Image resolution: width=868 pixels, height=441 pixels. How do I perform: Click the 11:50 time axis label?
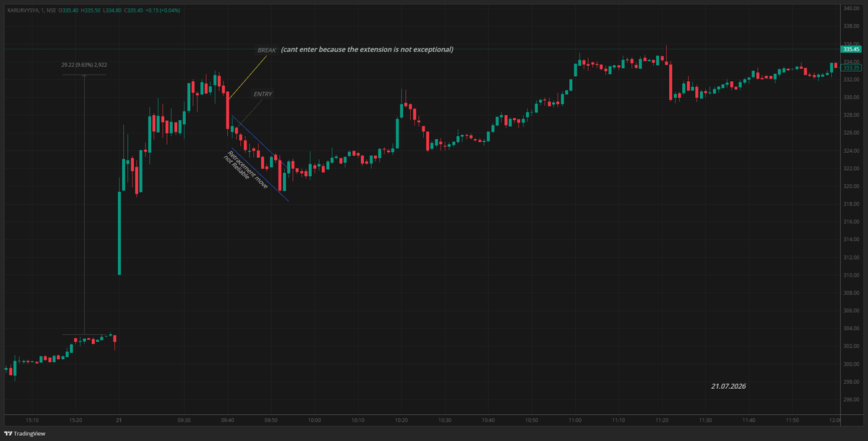tap(792, 420)
